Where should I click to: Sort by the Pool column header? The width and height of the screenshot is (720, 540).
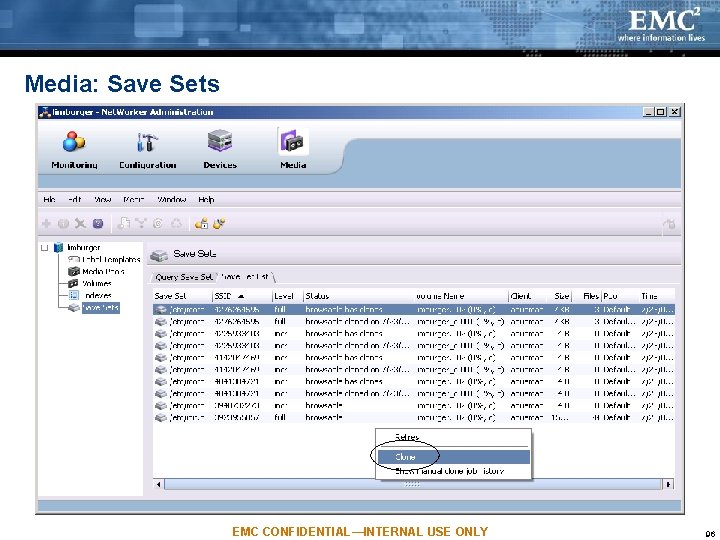(620, 296)
